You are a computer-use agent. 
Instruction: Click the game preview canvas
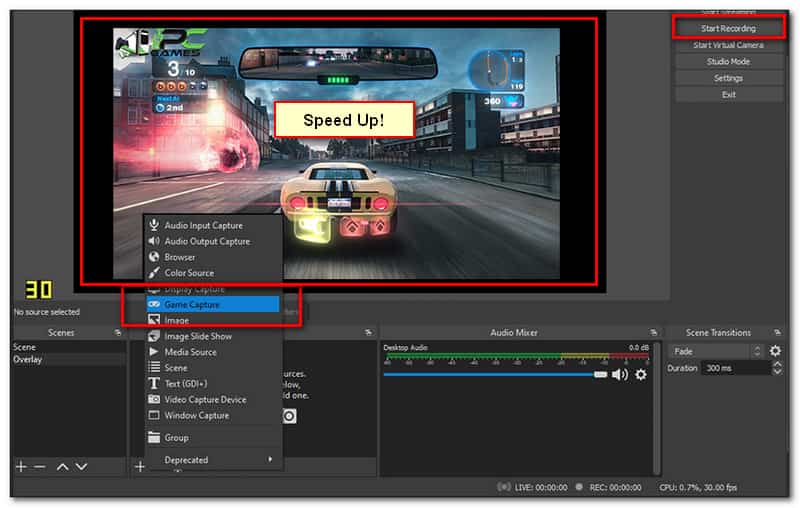click(x=336, y=153)
